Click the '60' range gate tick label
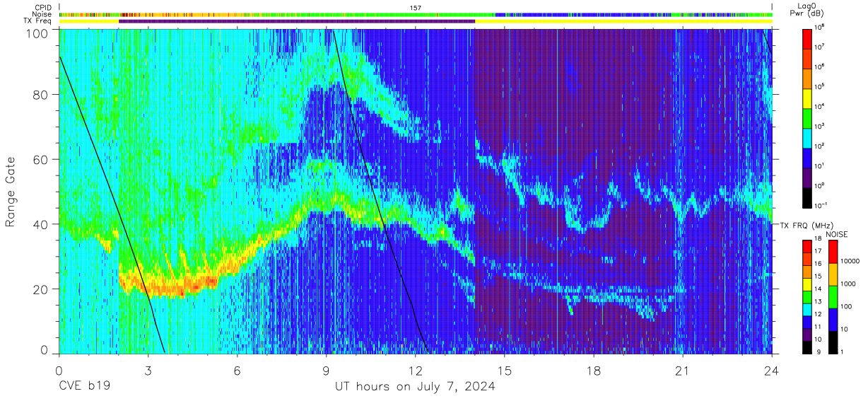Screen dimensions: 868x401 click(41, 160)
